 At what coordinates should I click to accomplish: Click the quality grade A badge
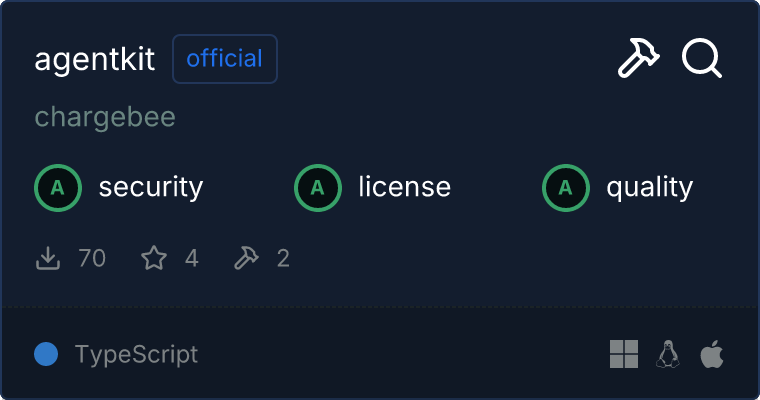point(566,187)
